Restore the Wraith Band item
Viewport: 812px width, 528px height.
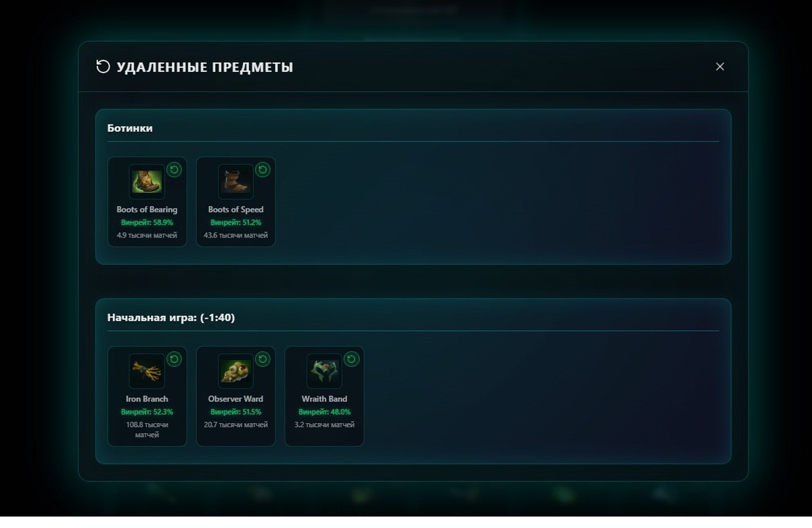(x=352, y=359)
